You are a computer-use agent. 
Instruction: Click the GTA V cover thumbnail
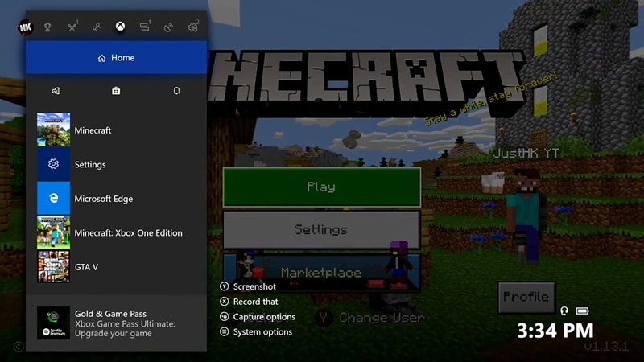(53, 267)
